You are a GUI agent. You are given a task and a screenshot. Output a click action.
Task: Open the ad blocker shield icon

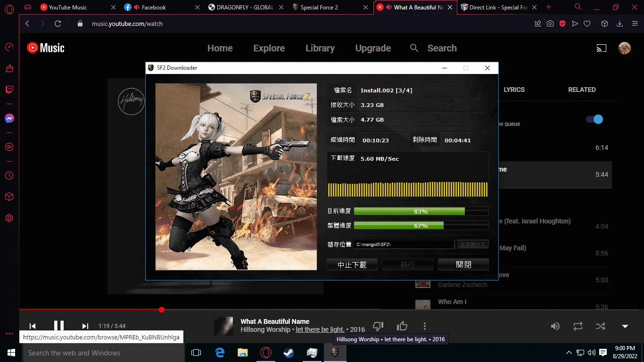pos(562,24)
